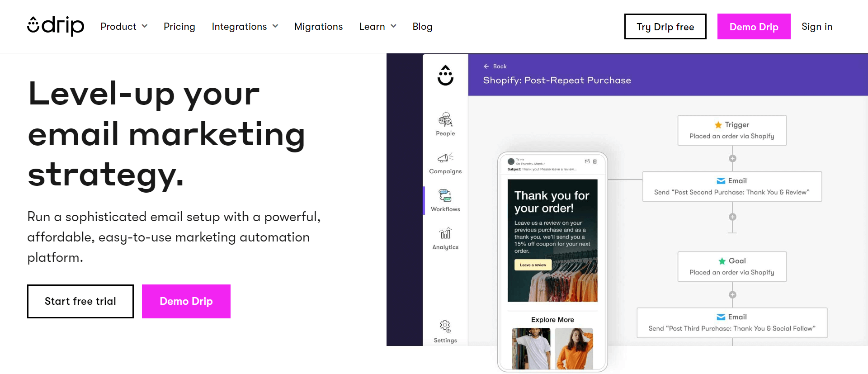The height and width of the screenshot is (374, 868).
Task: Go to the Migrations page
Action: (x=319, y=27)
